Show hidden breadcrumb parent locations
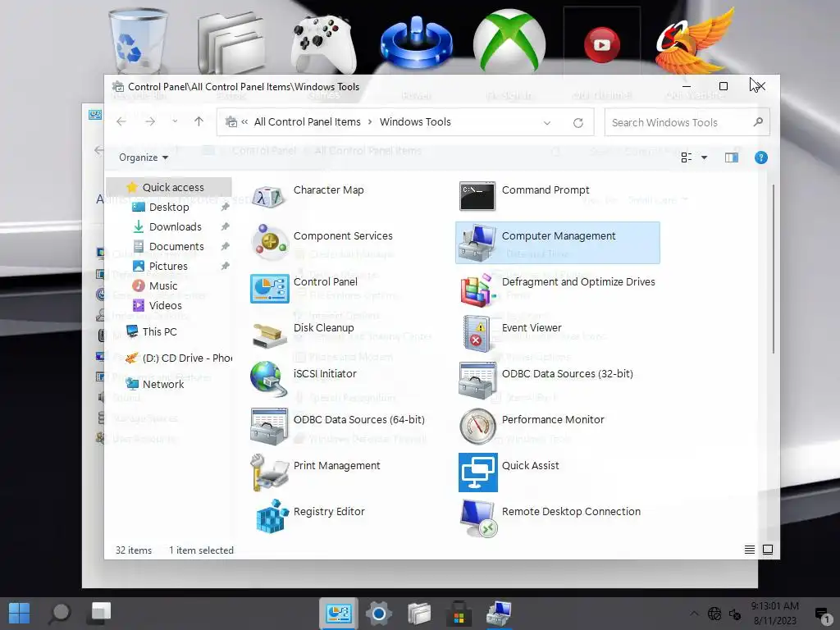840x630 pixels. [244, 122]
